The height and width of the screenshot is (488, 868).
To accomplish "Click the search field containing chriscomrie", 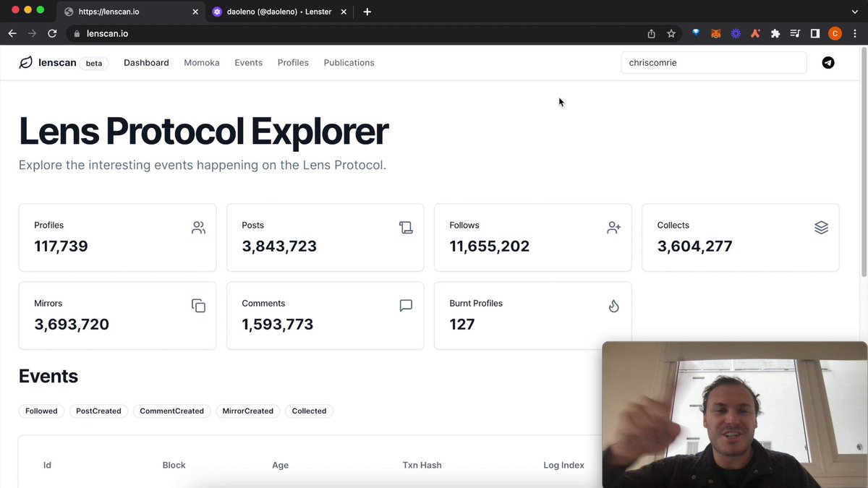I will click(714, 63).
